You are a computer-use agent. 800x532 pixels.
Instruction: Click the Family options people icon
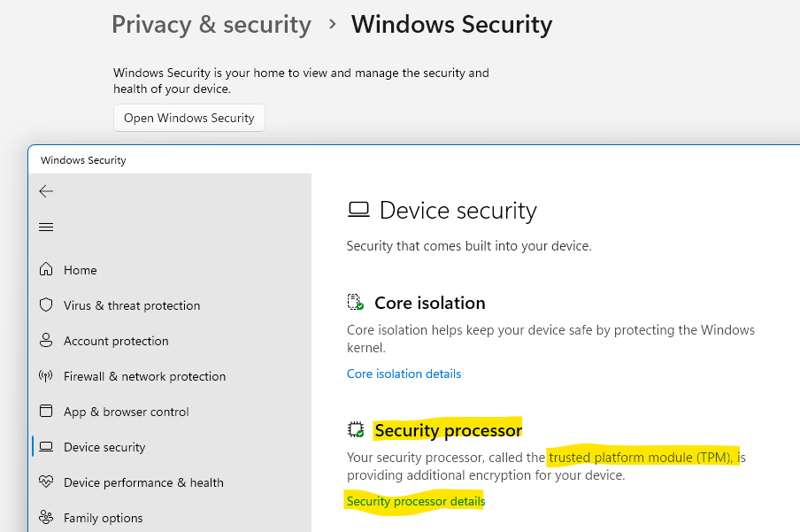[x=46, y=518]
